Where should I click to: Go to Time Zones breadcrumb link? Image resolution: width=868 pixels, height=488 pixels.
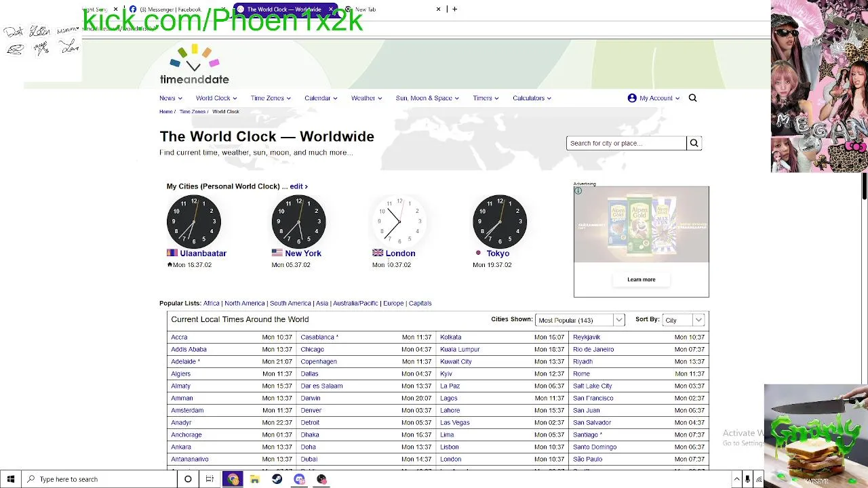[x=193, y=111]
